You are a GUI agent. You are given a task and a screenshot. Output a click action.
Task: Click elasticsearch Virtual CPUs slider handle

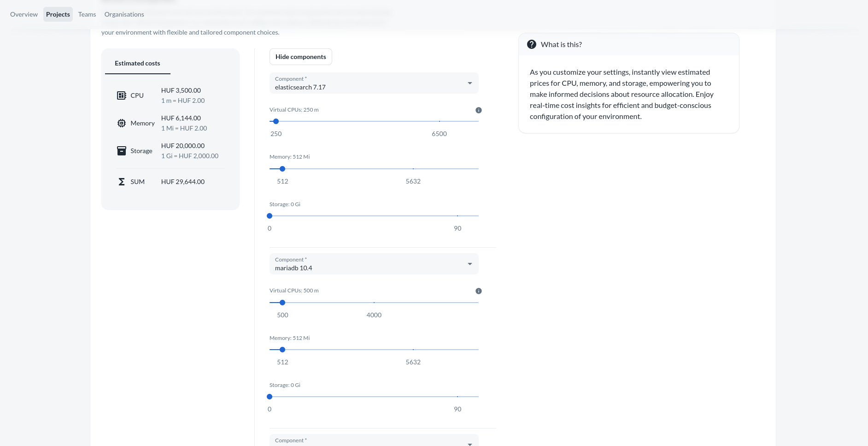[x=276, y=121]
